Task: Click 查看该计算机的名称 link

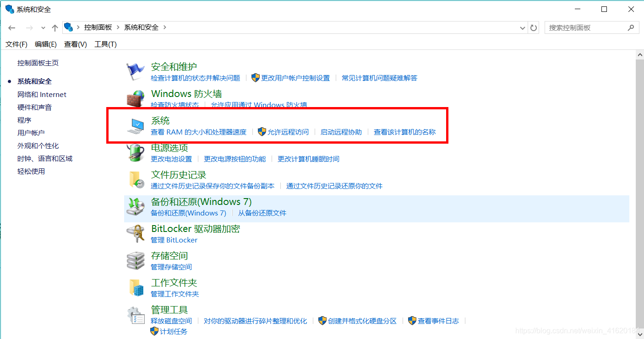Action: click(x=405, y=132)
